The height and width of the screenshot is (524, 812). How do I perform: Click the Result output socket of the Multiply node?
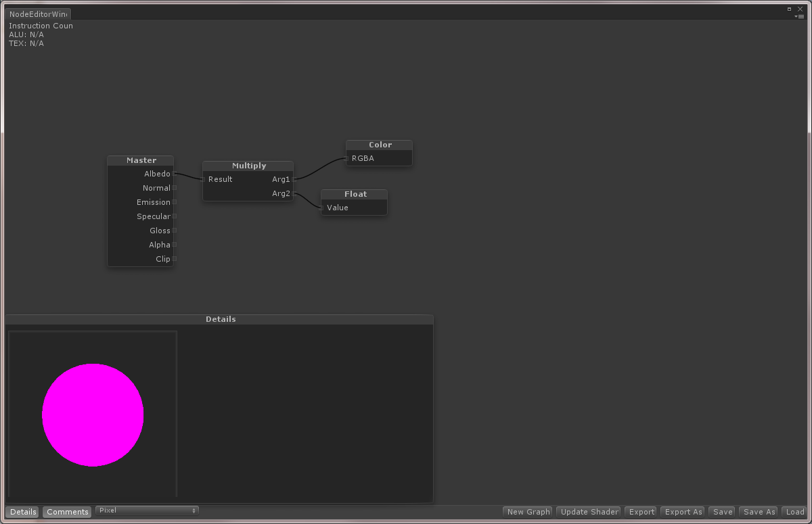click(203, 179)
